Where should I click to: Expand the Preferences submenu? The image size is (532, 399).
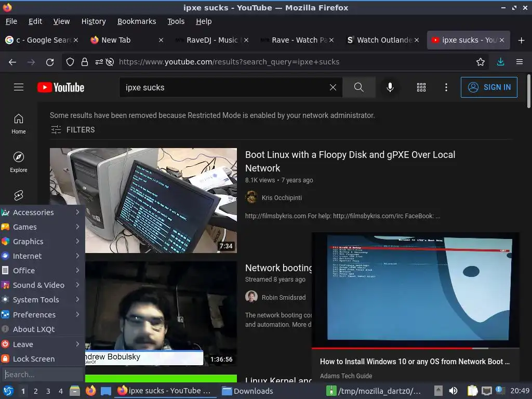point(42,315)
